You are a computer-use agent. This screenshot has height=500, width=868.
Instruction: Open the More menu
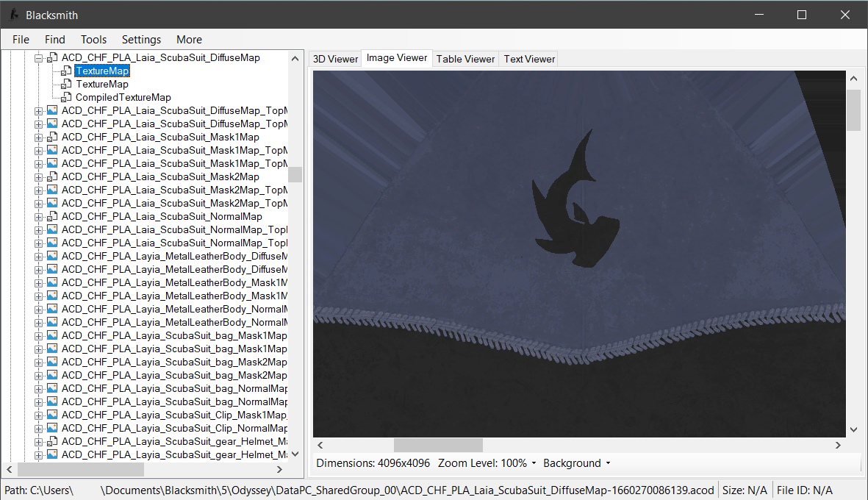point(189,39)
